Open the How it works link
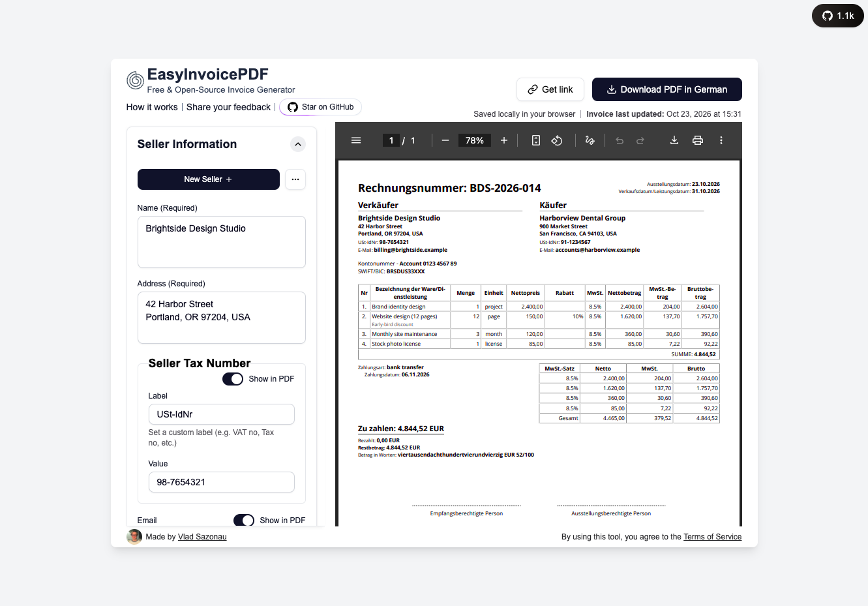Image resolution: width=868 pixels, height=606 pixels. click(x=152, y=107)
